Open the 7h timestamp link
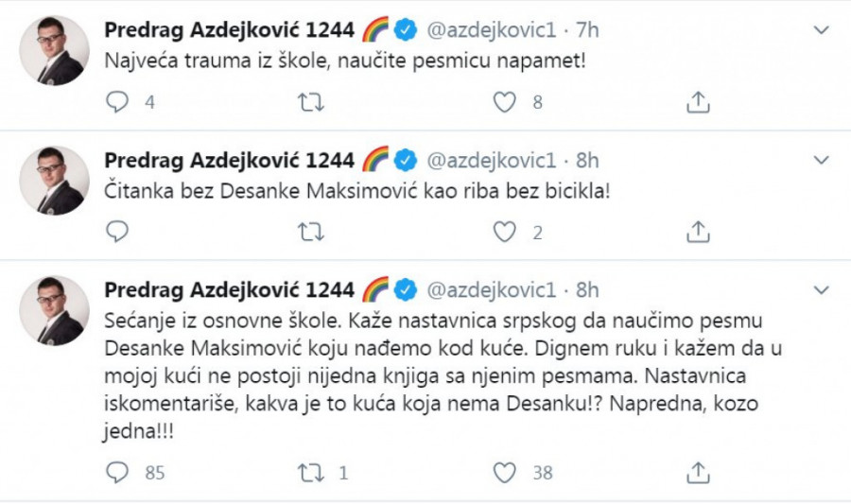This screenshot has width=851, height=504. coord(588,30)
